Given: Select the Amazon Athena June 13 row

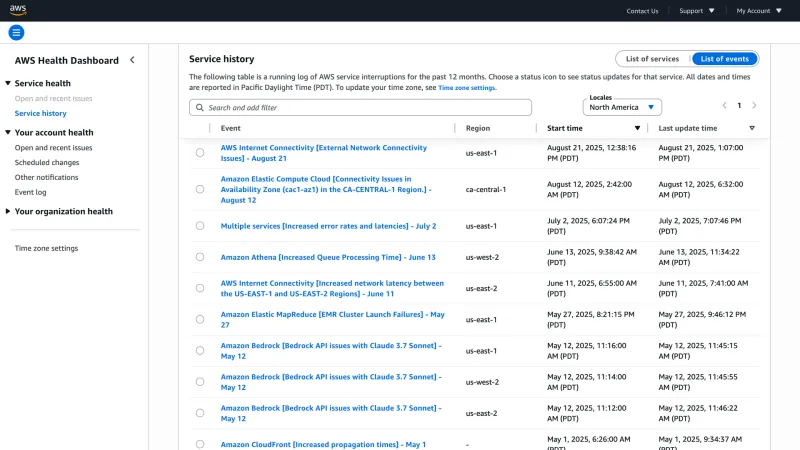Looking at the screenshot, I should [200, 257].
